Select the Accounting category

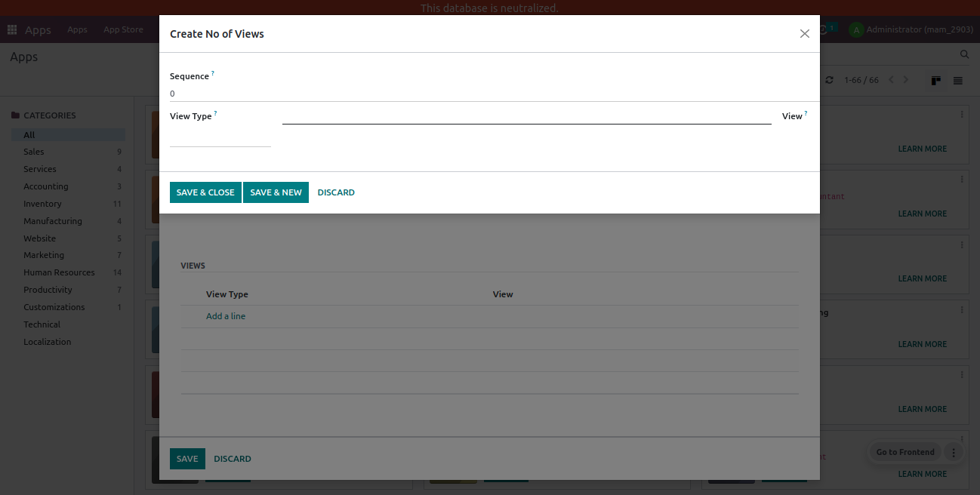click(x=68, y=186)
